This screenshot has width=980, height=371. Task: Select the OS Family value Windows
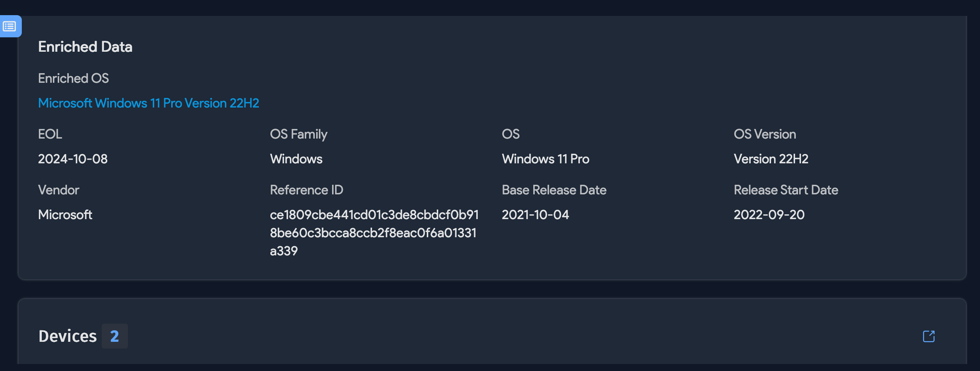click(296, 159)
